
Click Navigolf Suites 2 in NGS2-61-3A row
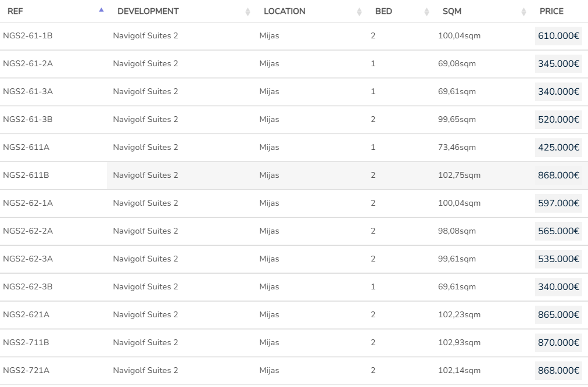pos(145,92)
